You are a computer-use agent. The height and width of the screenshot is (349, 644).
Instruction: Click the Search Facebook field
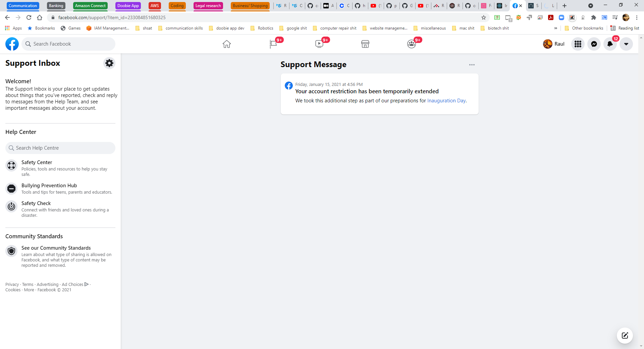click(x=68, y=44)
